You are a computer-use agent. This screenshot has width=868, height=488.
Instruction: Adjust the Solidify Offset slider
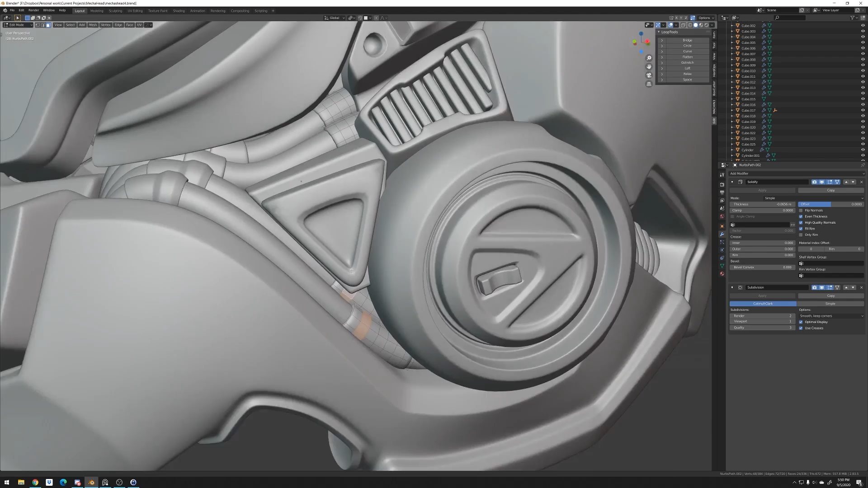click(830, 204)
